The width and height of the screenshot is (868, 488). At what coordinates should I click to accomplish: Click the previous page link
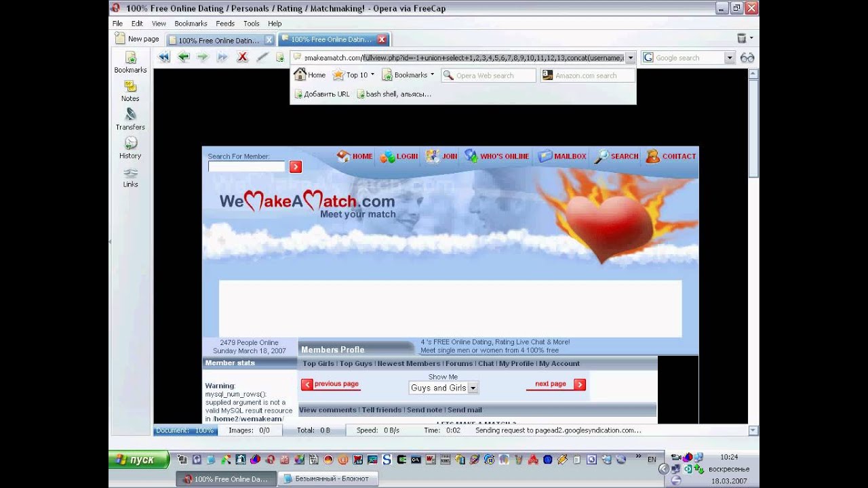pyautogui.click(x=330, y=384)
